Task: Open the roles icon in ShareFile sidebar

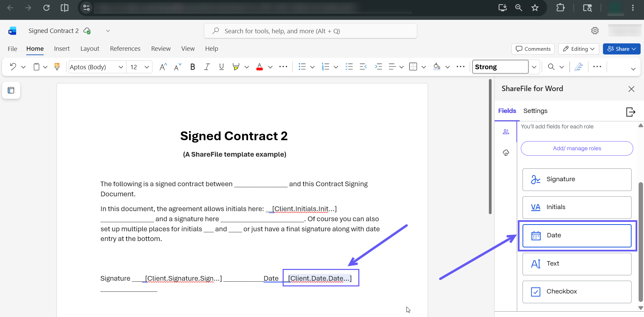Action: point(506,132)
